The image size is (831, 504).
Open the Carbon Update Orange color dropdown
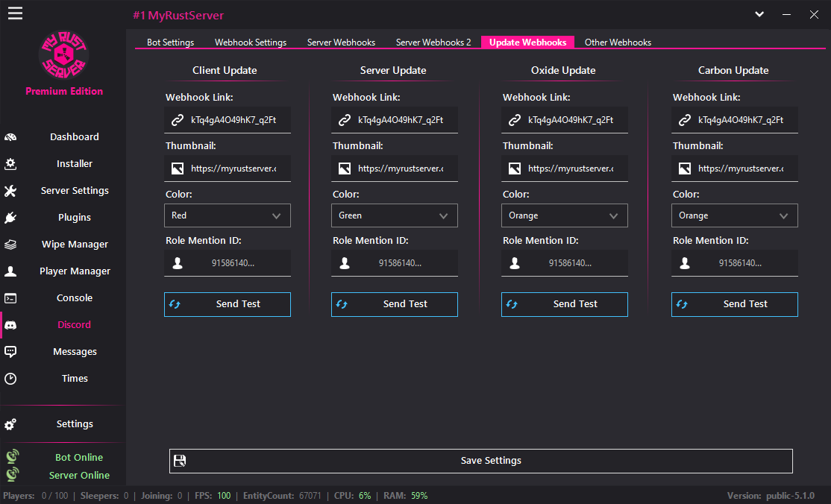pyautogui.click(x=735, y=215)
